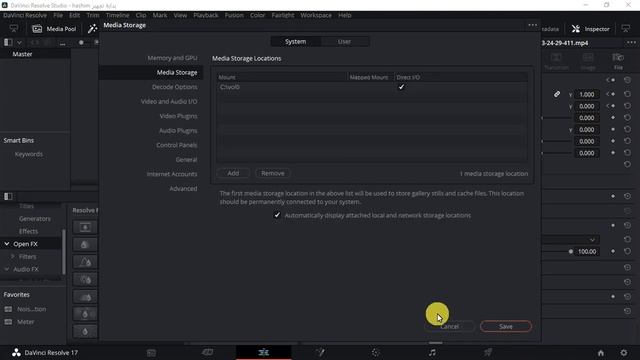Collapse the Open FX category
Viewport: 640px width, 360px height.
tap(7, 244)
